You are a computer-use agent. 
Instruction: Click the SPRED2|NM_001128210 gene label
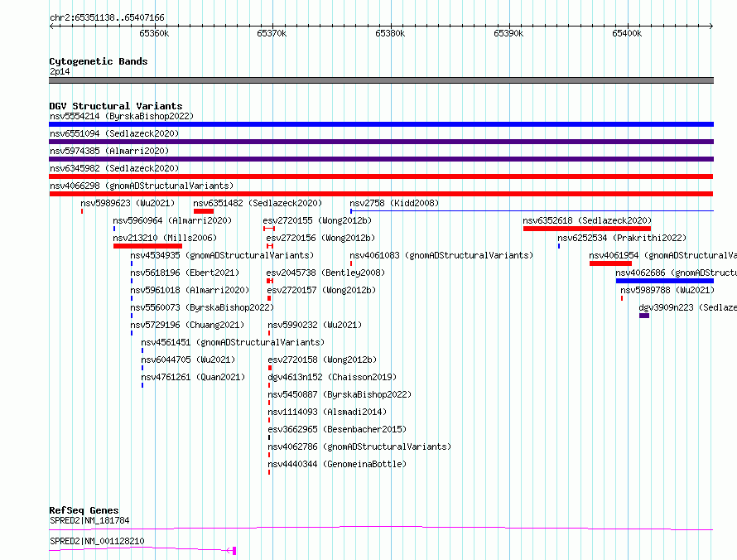(97, 541)
